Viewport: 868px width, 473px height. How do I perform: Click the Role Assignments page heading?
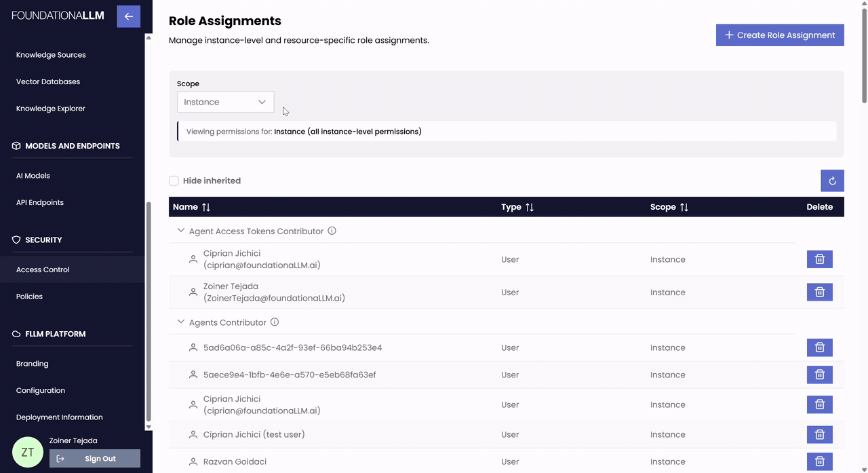[x=225, y=21]
